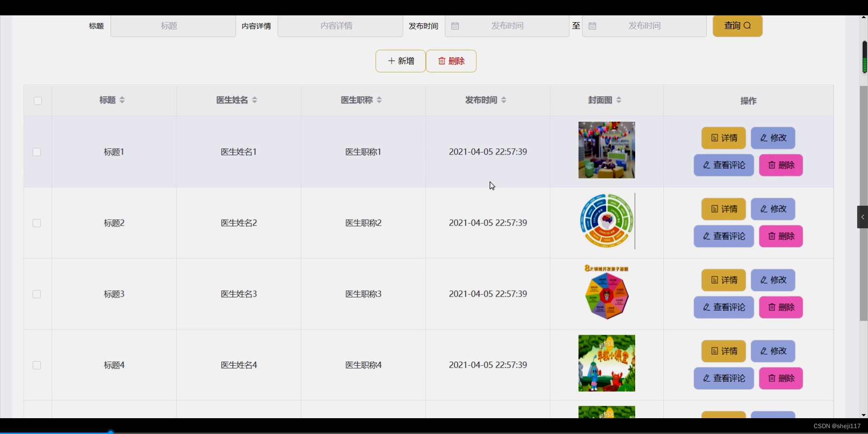Open the start 发布时间 date picker

tap(507, 26)
